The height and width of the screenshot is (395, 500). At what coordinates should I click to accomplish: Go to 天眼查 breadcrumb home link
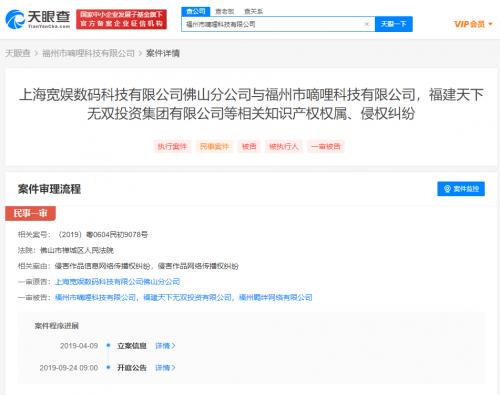[18, 53]
